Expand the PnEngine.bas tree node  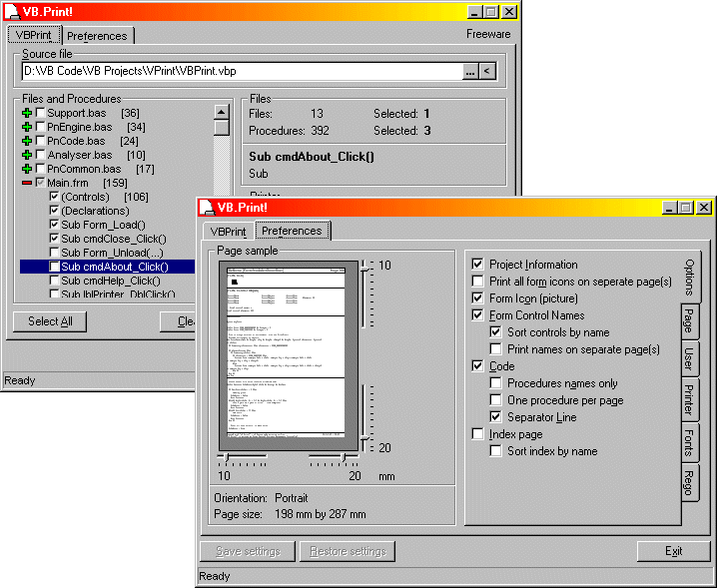click(27, 127)
